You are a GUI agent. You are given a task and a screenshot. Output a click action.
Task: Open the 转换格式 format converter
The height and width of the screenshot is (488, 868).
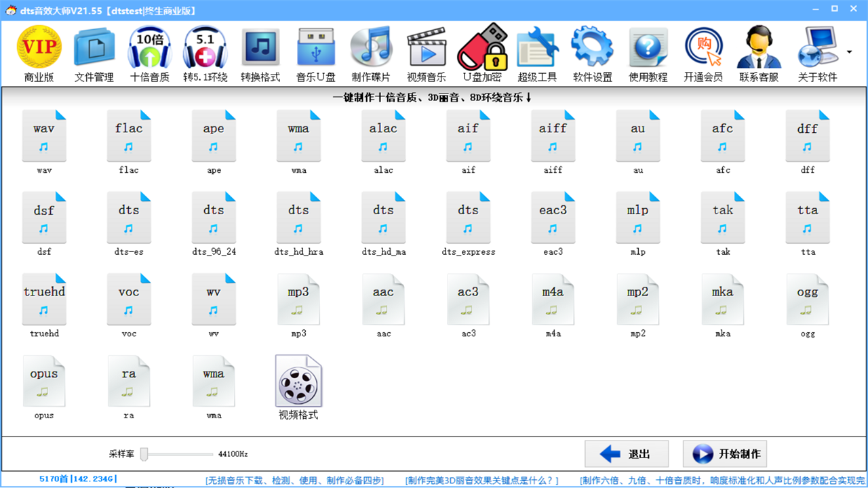(260, 53)
